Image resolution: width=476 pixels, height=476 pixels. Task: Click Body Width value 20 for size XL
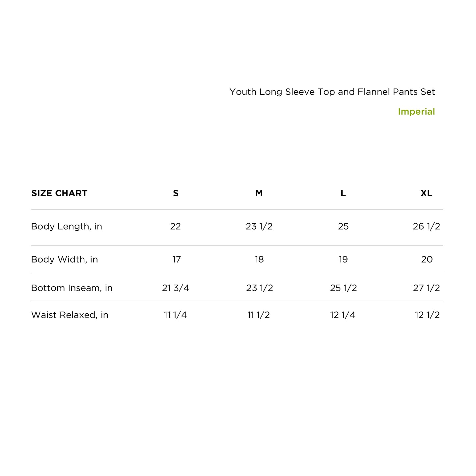[427, 260]
